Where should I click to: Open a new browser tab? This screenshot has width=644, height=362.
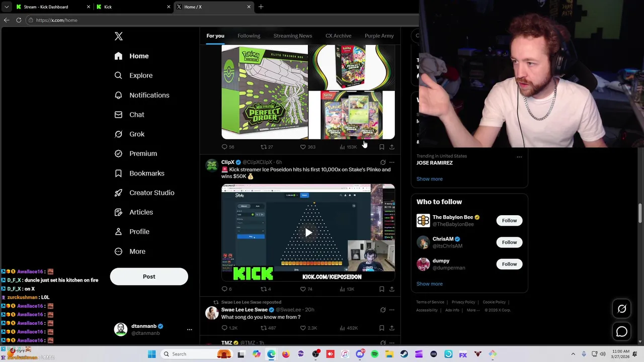[x=261, y=7]
